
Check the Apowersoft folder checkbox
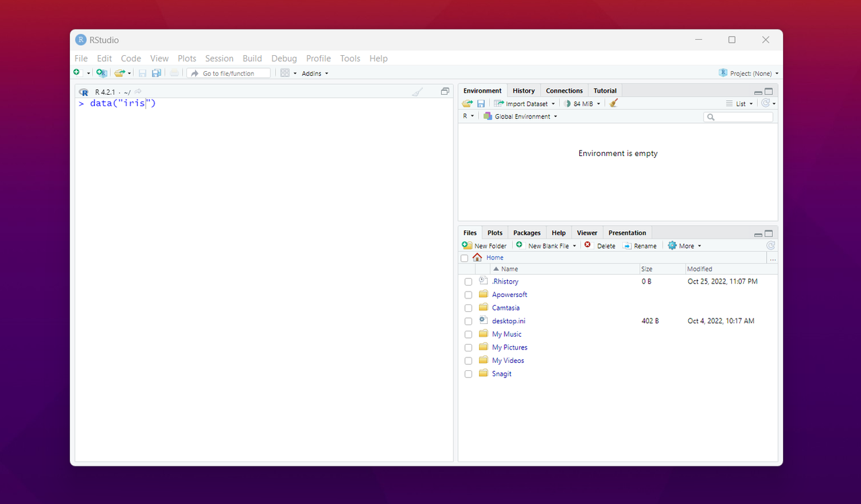point(468,295)
